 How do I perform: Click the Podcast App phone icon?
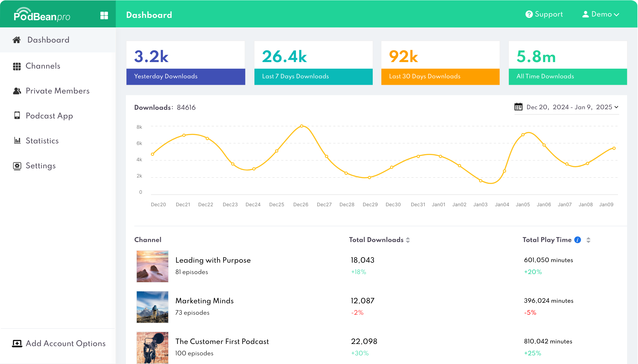(17, 116)
